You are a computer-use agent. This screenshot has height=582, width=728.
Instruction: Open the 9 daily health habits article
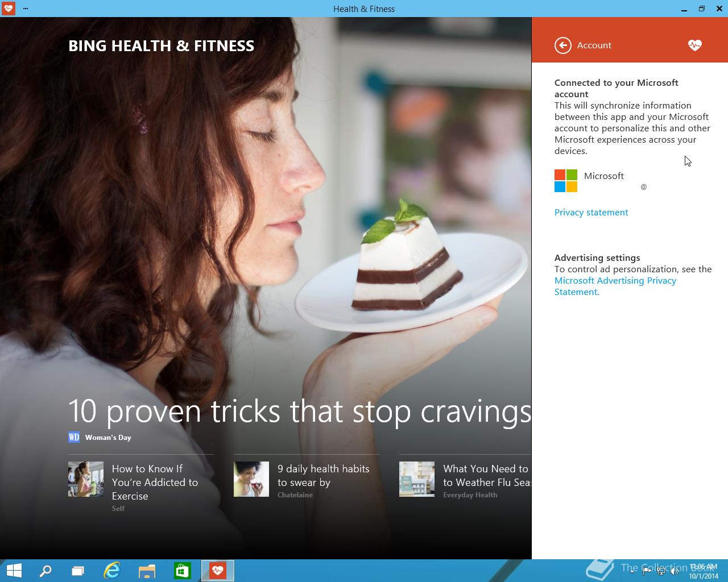323,476
